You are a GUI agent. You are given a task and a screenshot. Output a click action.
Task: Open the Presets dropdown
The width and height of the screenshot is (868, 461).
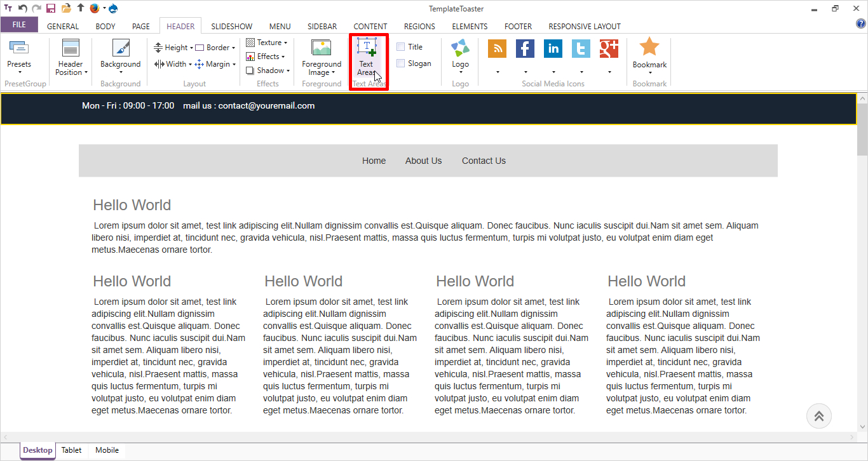pyautogui.click(x=19, y=65)
